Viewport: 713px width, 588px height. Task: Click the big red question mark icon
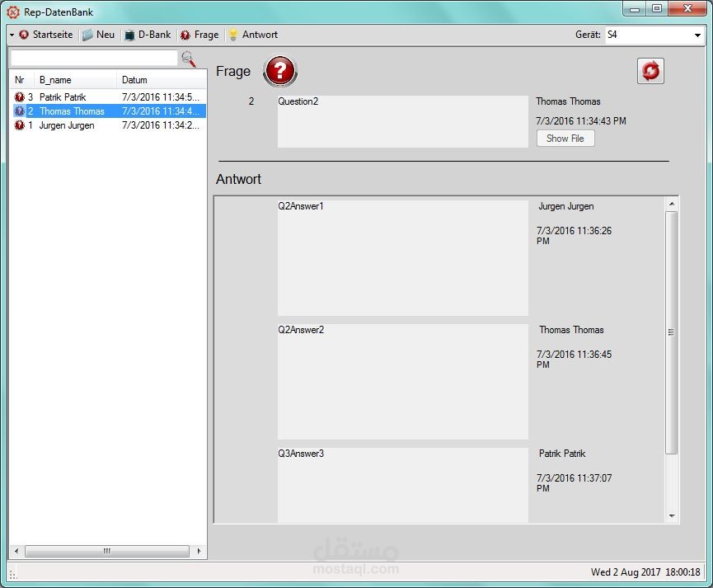pyautogui.click(x=280, y=71)
